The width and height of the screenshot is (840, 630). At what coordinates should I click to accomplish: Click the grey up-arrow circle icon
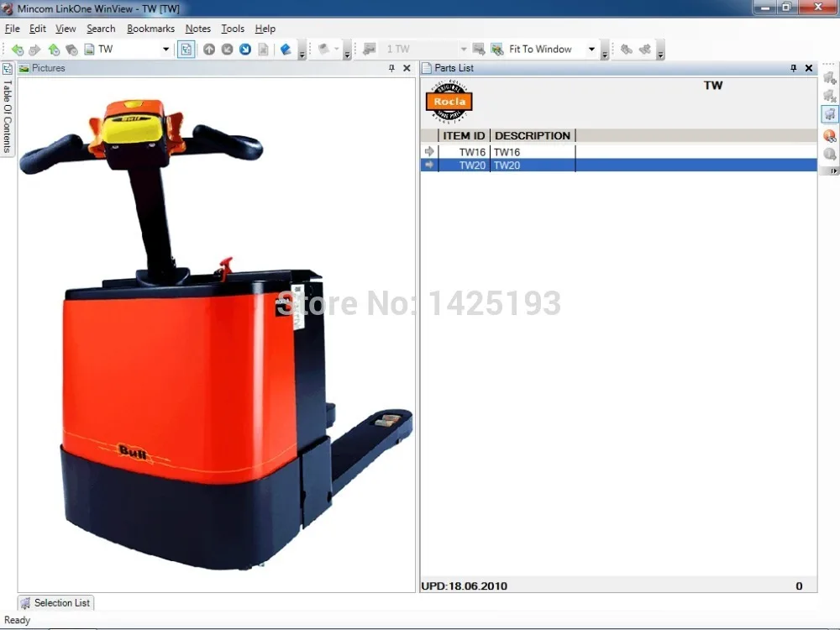[209, 50]
